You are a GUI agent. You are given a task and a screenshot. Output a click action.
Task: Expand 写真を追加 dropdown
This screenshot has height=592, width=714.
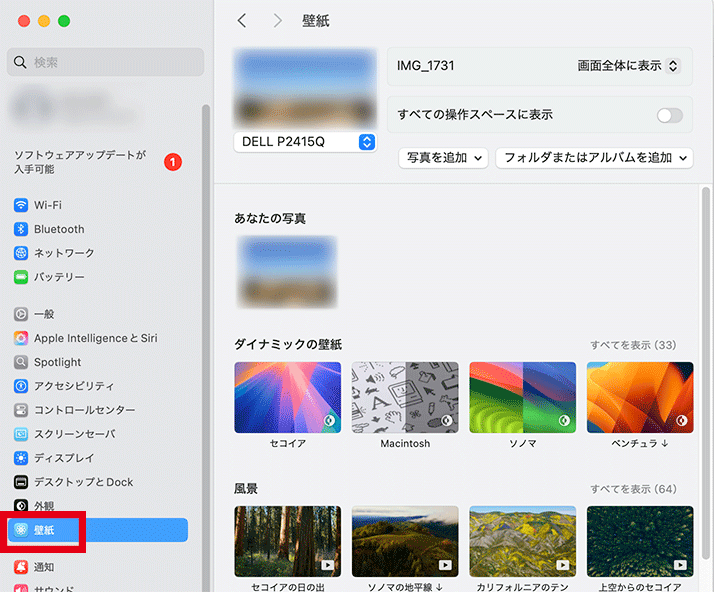click(x=443, y=158)
